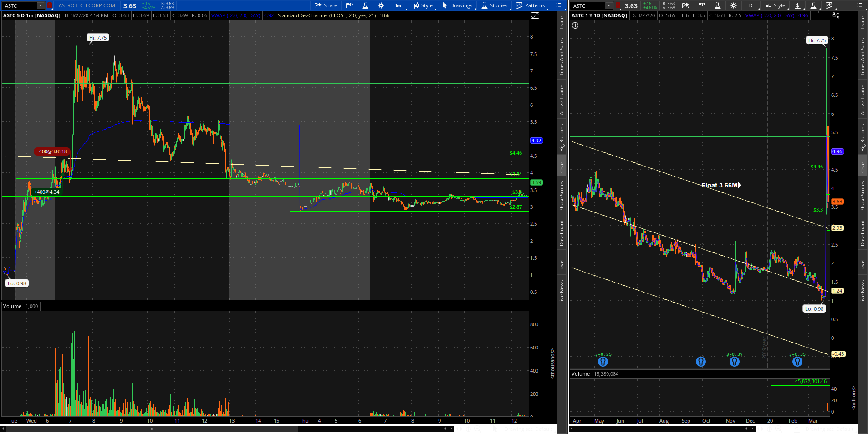Open the right sidebar Trade tab
This screenshot has height=434, width=868.
pos(863,23)
